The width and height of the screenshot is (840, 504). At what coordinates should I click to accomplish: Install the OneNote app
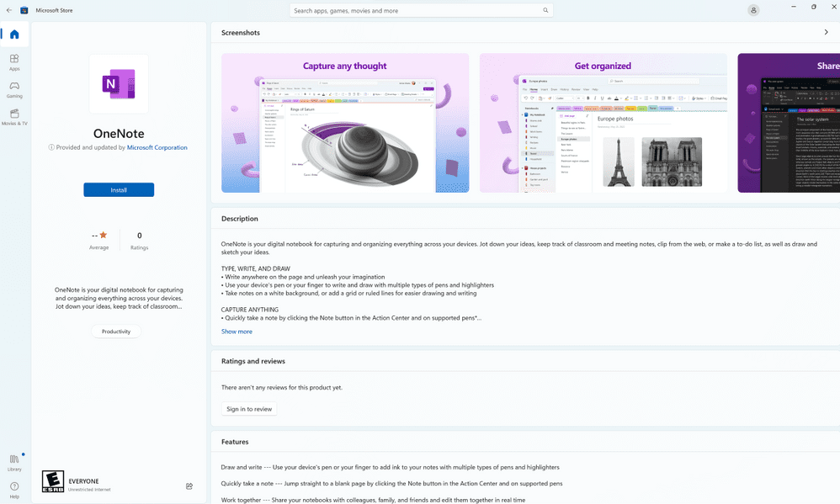(x=118, y=189)
